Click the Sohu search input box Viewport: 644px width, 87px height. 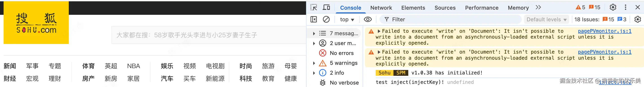point(209,35)
